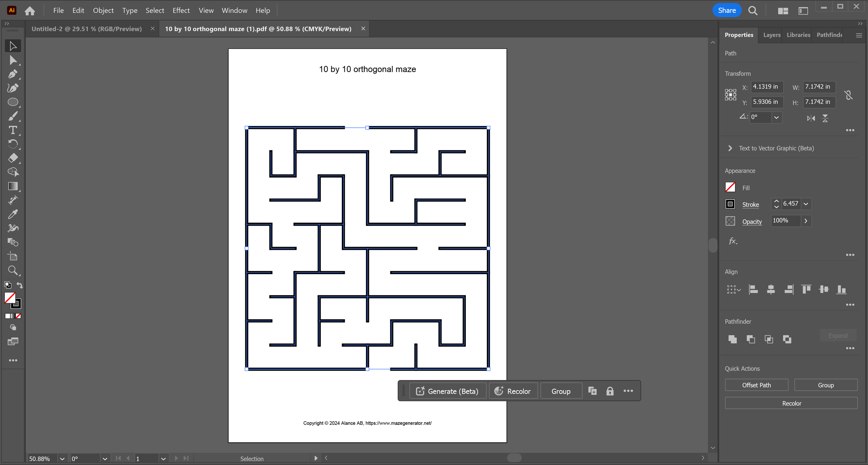The image size is (868, 465).
Task: Open the stroke weight dropdown
Action: (806, 204)
